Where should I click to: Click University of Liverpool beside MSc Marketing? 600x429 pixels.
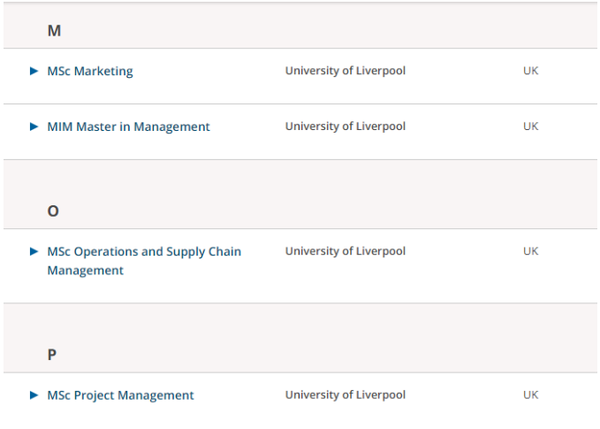345,71
